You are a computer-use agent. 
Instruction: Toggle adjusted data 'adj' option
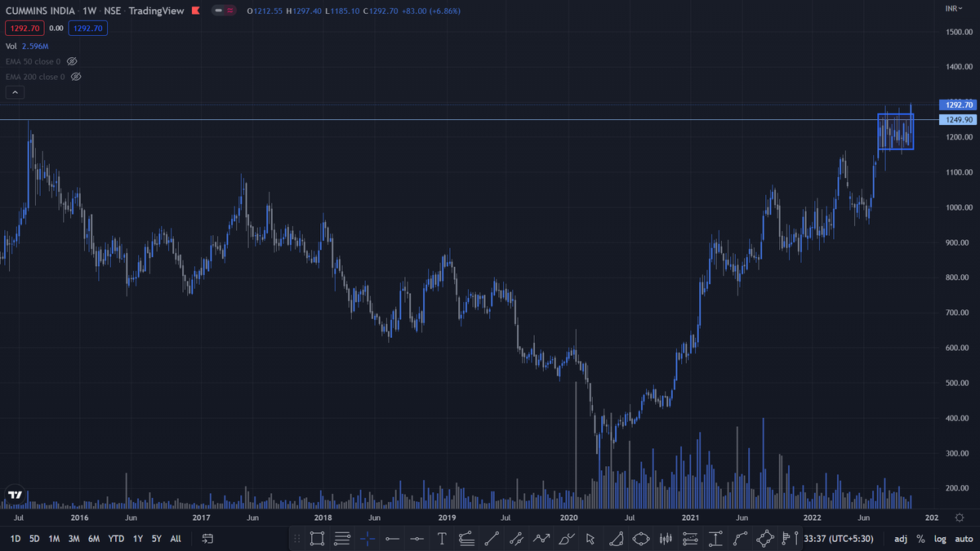click(x=900, y=539)
